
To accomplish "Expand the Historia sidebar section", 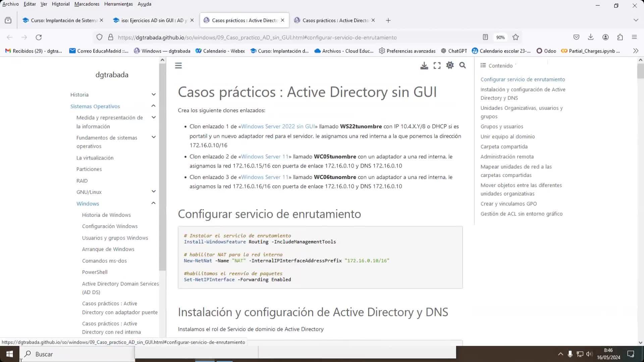I will (153, 95).
